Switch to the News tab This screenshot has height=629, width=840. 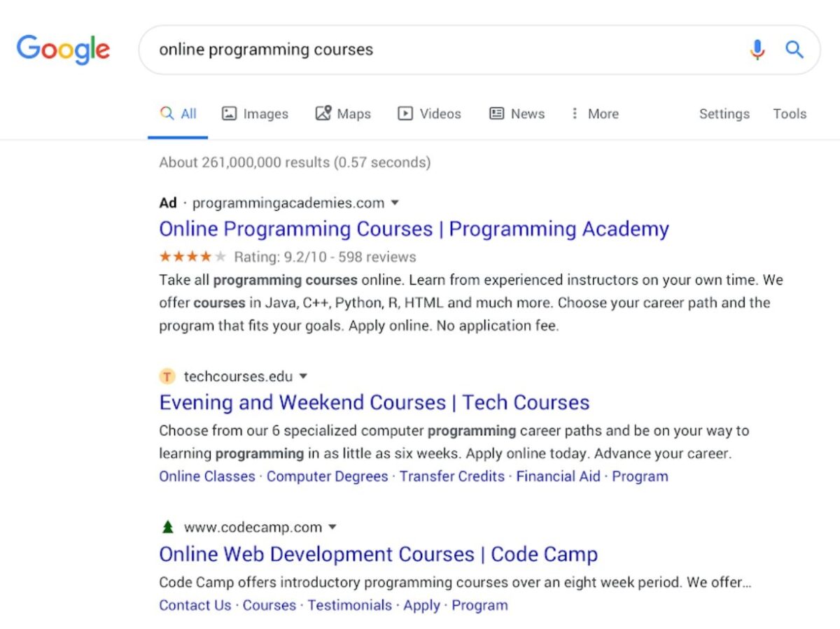pyautogui.click(x=517, y=114)
